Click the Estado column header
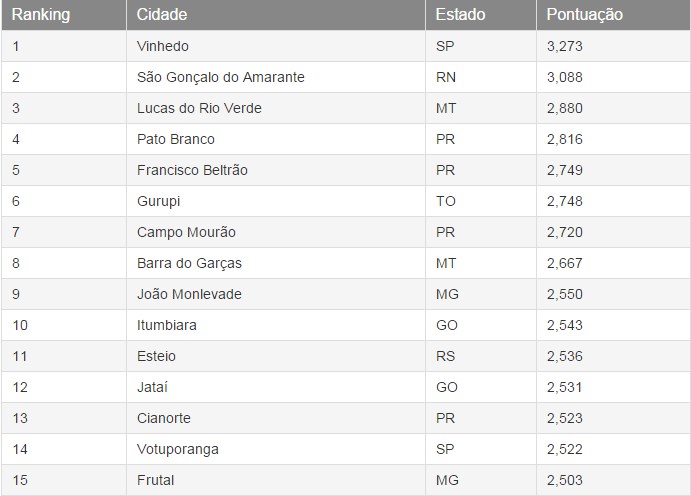Image resolution: width=691 pixels, height=496 pixels. tap(481, 15)
